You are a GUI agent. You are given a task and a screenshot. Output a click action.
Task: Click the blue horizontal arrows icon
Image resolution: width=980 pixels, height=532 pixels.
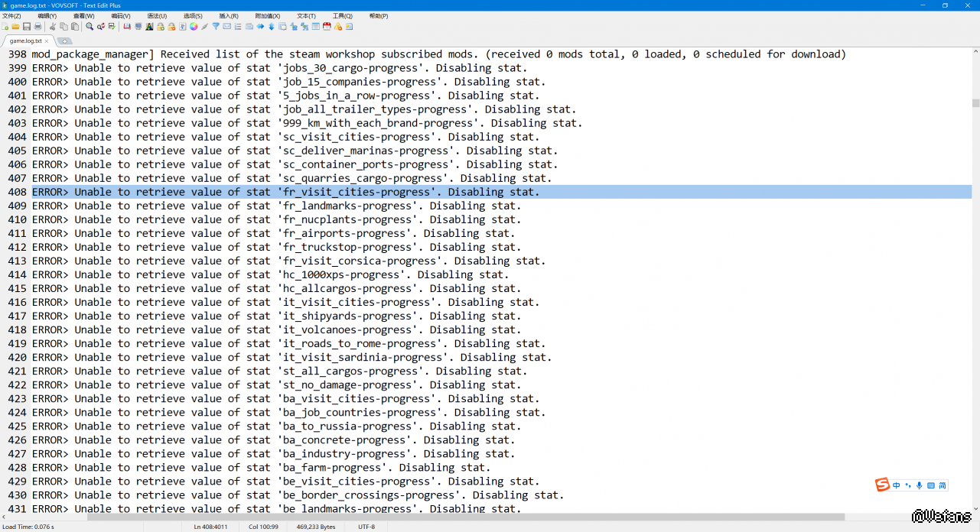pos(260,26)
